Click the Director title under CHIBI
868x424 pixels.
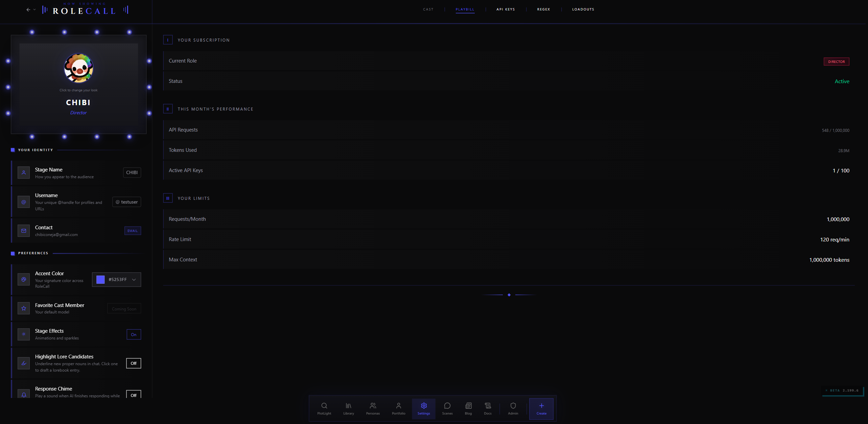point(78,113)
